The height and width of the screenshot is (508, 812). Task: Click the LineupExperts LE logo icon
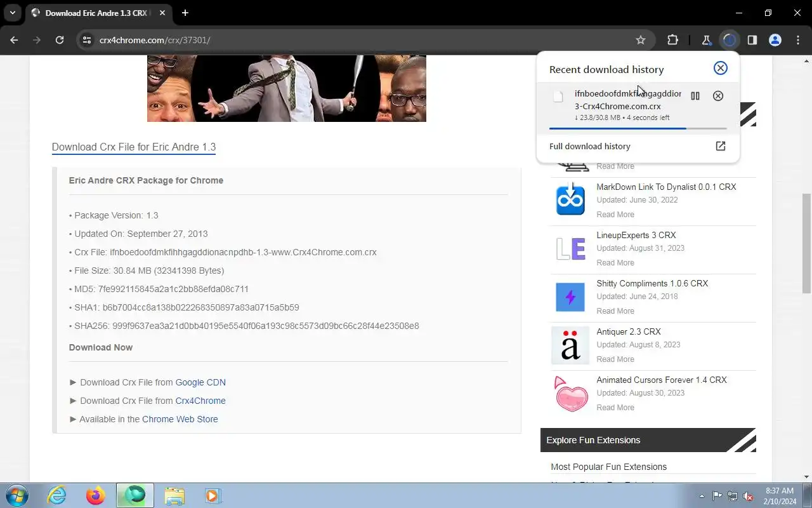click(570, 248)
